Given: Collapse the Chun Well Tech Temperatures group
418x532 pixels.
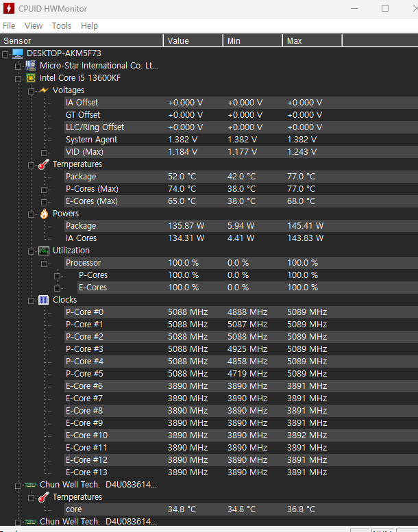Looking at the screenshot, I should 31,498.
